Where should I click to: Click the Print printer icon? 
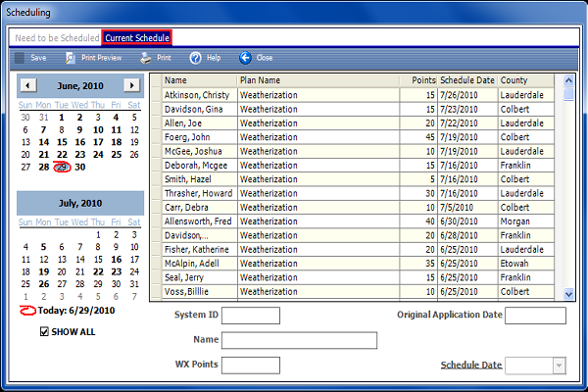tap(146, 58)
